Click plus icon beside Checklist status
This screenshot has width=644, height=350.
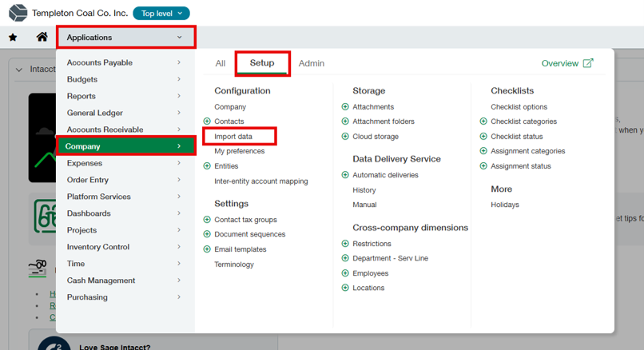(483, 137)
